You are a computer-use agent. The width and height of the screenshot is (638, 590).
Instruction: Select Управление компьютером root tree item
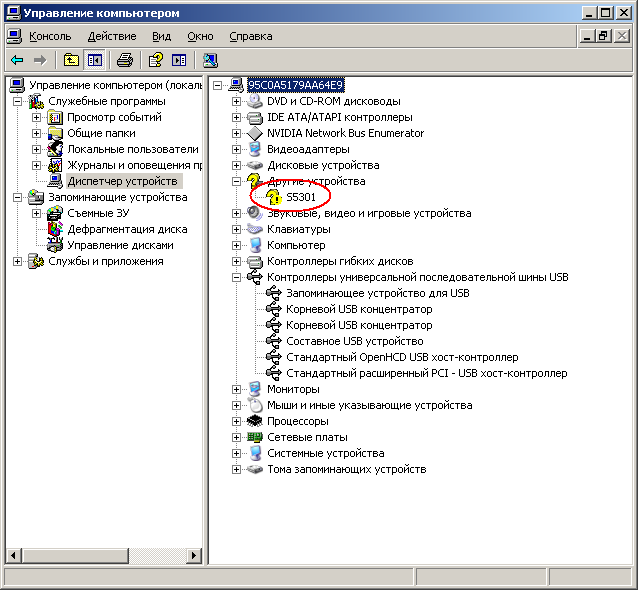[x=116, y=85]
